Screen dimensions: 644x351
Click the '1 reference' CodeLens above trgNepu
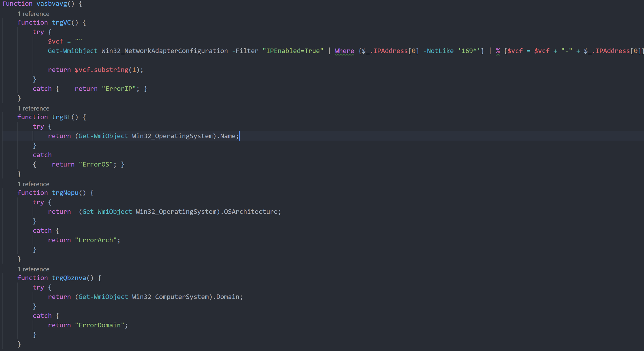[33, 184]
